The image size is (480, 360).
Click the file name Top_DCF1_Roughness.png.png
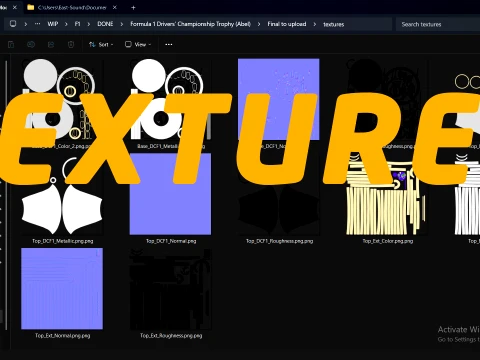click(279, 241)
